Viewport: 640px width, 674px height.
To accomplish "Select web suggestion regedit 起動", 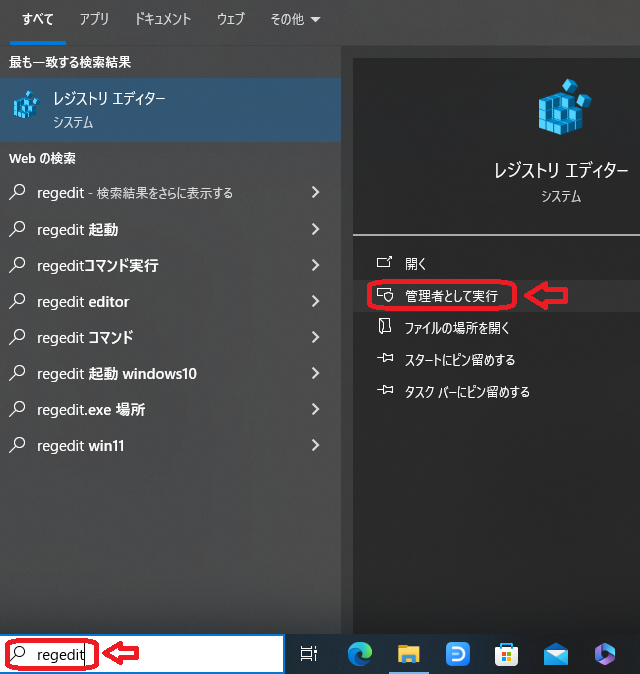I will (x=171, y=229).
